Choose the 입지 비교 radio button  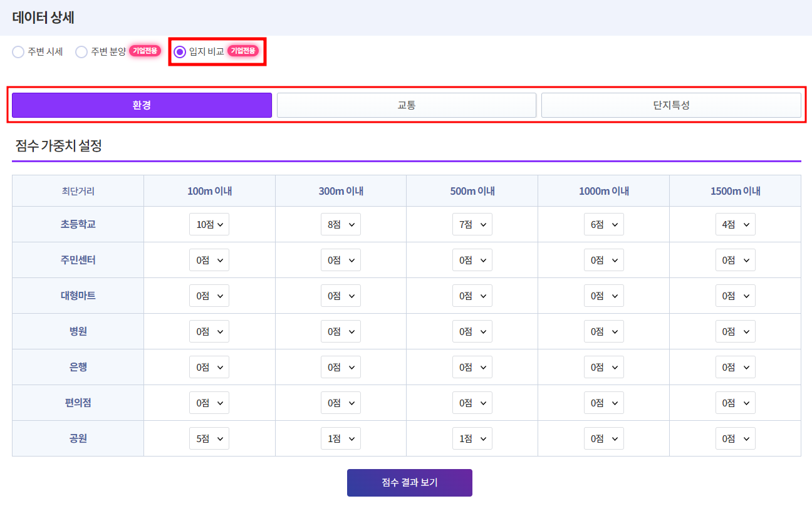(180, 52)
